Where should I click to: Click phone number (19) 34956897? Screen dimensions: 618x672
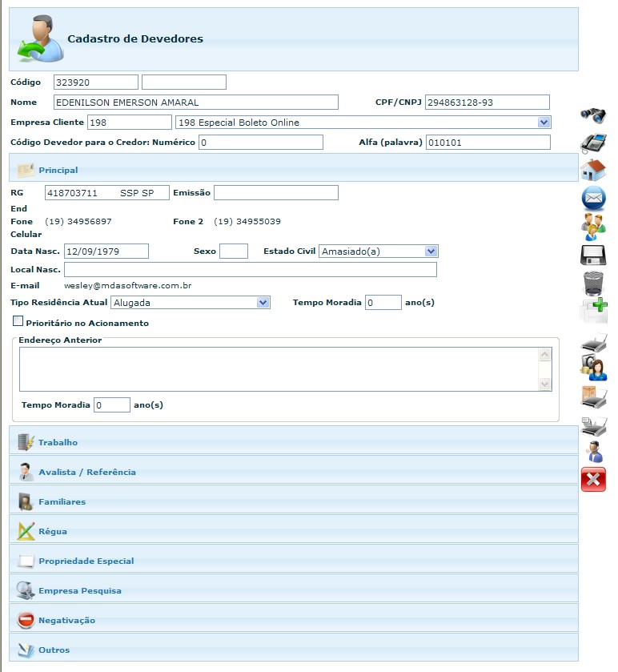pyautogui.click(x=78, y=222)
